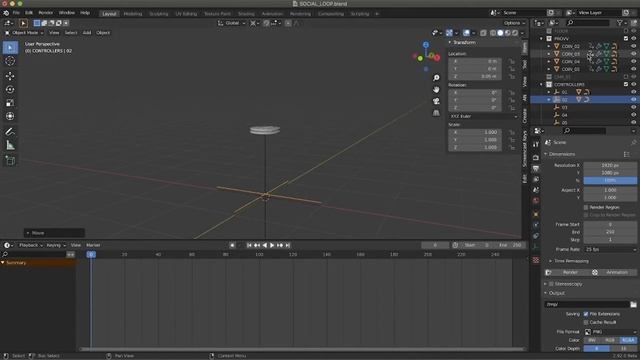This screenshot has height=360, width=640.
Task: Click the Blender logo menu icon
Action: (x=6, y=13)
